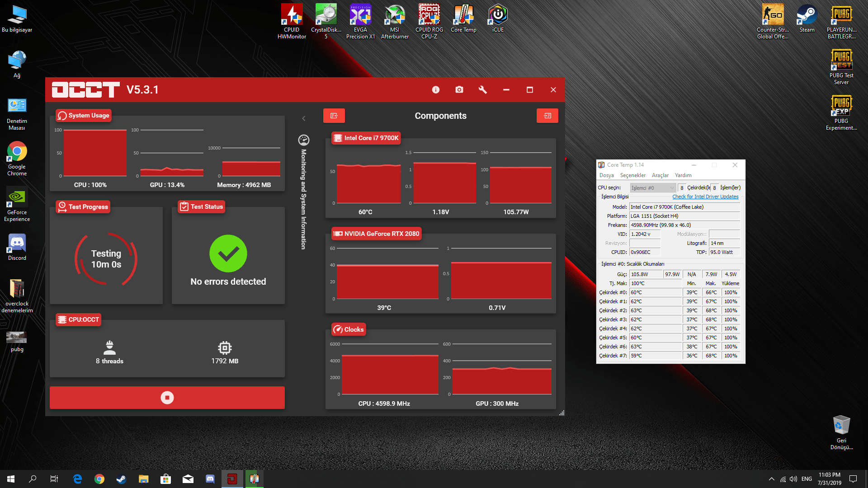This screenshot has width=868, height=488.
Task: Click left Components layout button
Action: [334, 116]
